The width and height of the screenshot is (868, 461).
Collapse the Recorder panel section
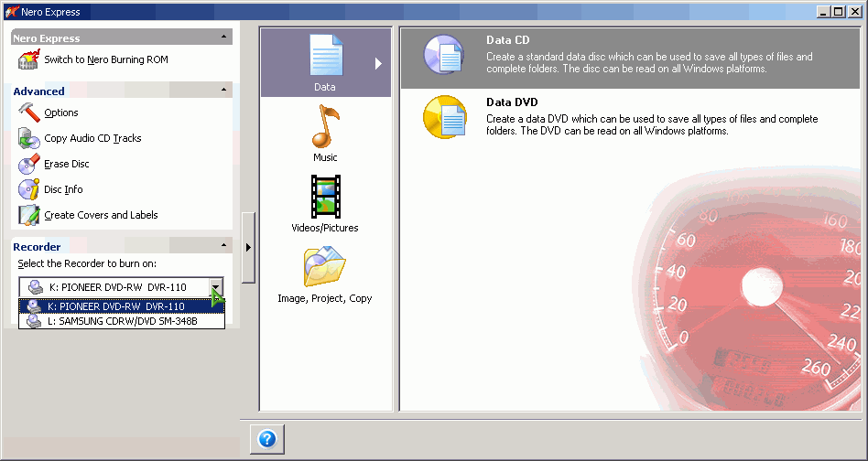click(x=223, y=245)
